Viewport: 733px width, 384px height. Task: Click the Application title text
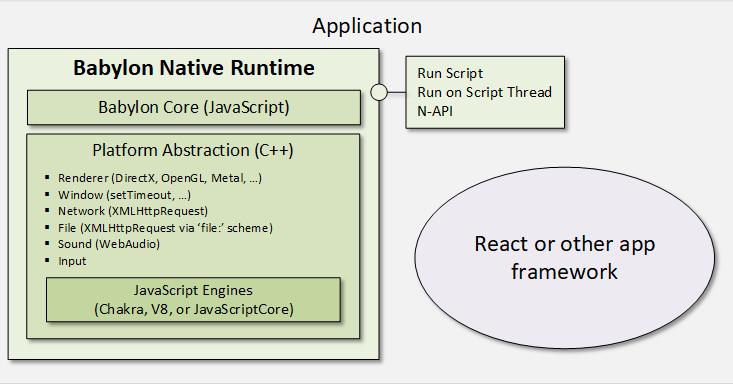click(x=367, y=26)
